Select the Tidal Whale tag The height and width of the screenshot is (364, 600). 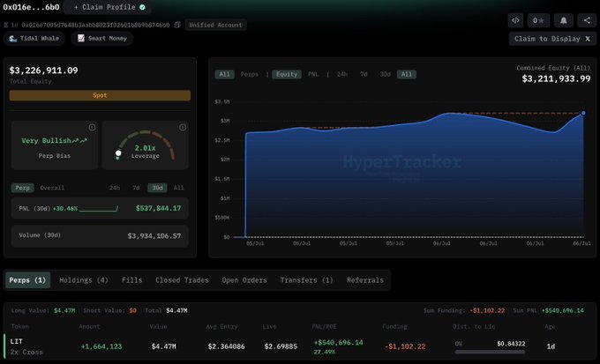[34, 38]
